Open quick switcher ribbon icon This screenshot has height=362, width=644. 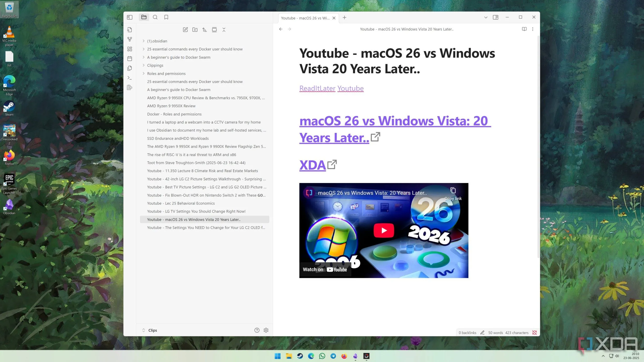(130, 30)
